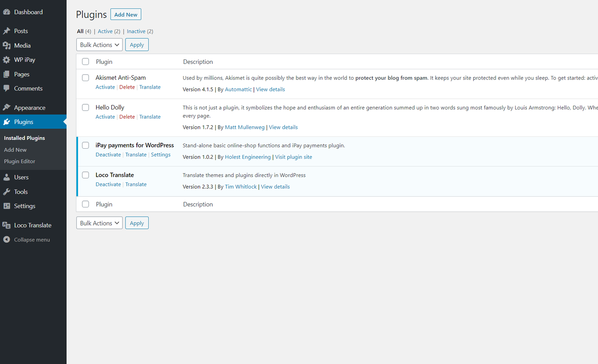Image resolution: width=598 pixels, height=364 pixels.
Task: Open Dashboard menu item
Action: (28, 12)
